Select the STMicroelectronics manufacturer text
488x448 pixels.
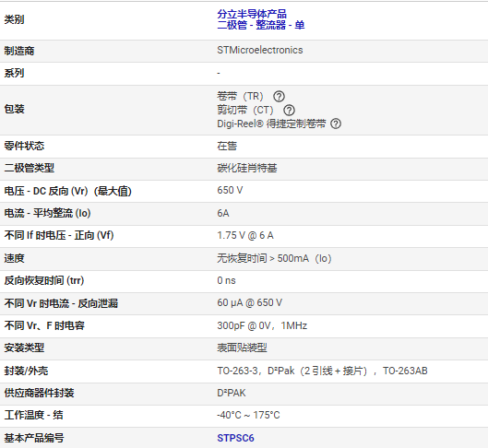260,50
